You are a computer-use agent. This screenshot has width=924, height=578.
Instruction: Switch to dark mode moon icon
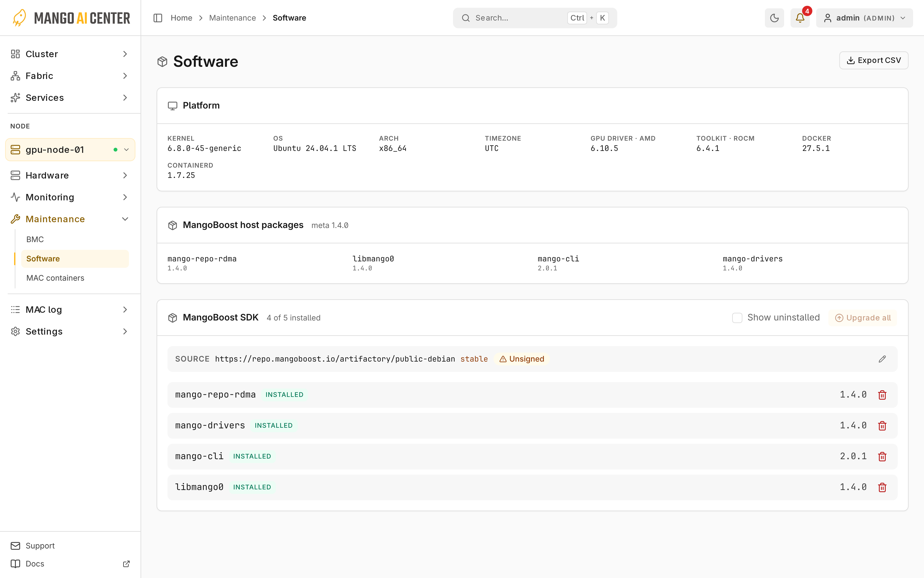coord(774,18)
